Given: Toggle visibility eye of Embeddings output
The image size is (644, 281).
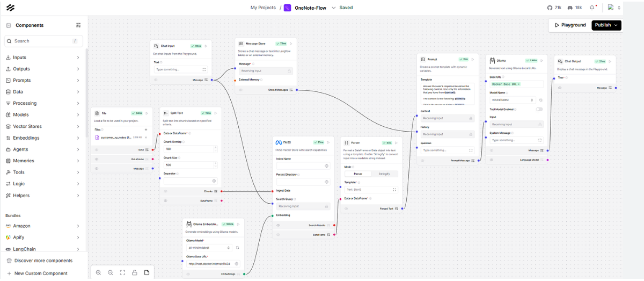Looking at the screenshot, I should 187,274.
